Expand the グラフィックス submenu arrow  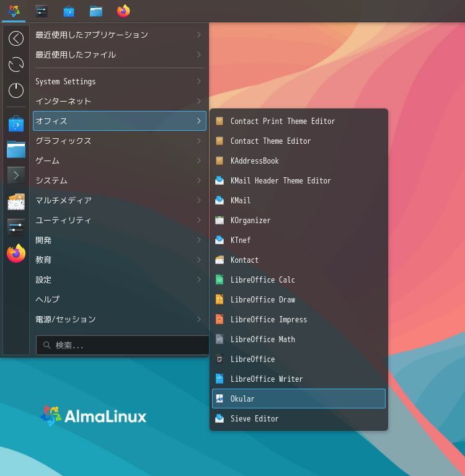tap(199, 141)
